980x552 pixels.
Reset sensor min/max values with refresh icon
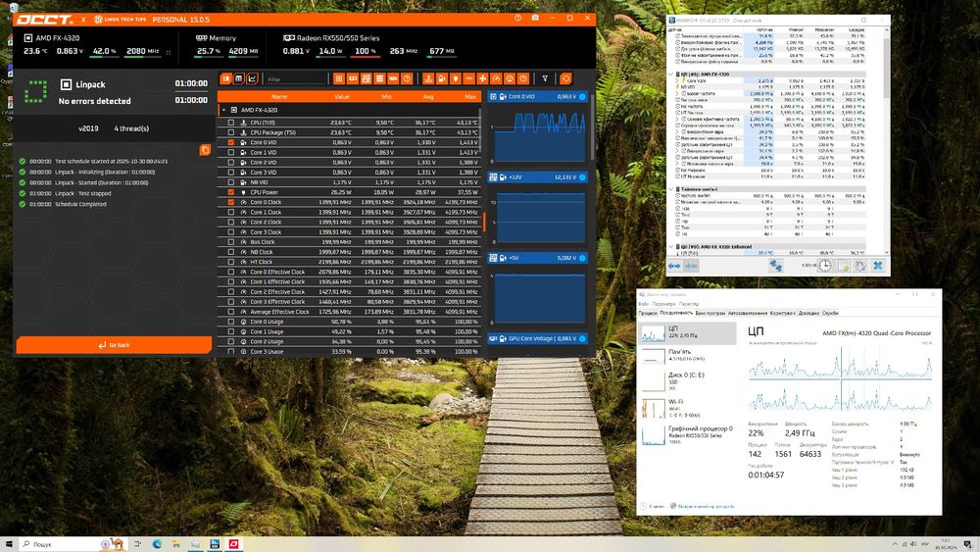pyautogui.click(x=565, y=78)
